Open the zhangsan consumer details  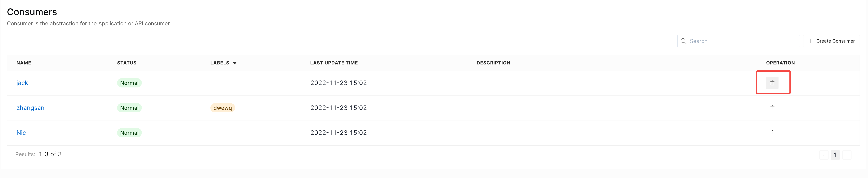pyautogui.click(x=30, y=108)
